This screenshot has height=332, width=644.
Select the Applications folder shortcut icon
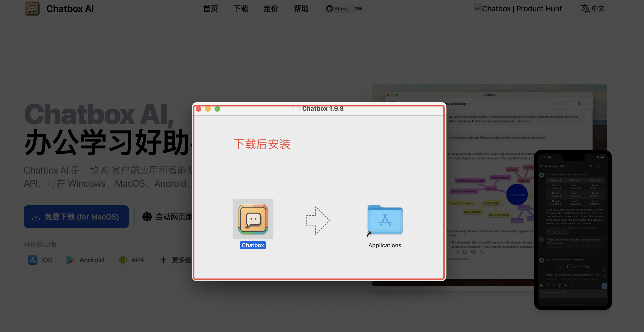[385, 220]
